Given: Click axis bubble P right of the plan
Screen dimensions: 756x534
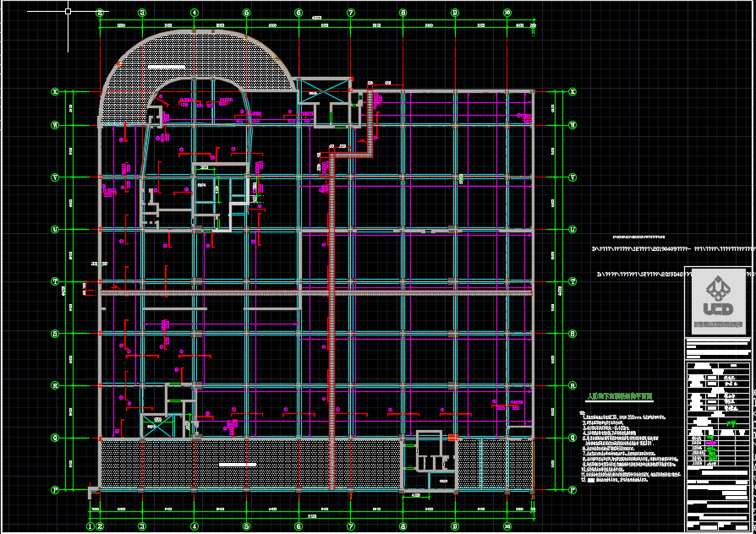Looking at the screenshot, I should [572, 490].
